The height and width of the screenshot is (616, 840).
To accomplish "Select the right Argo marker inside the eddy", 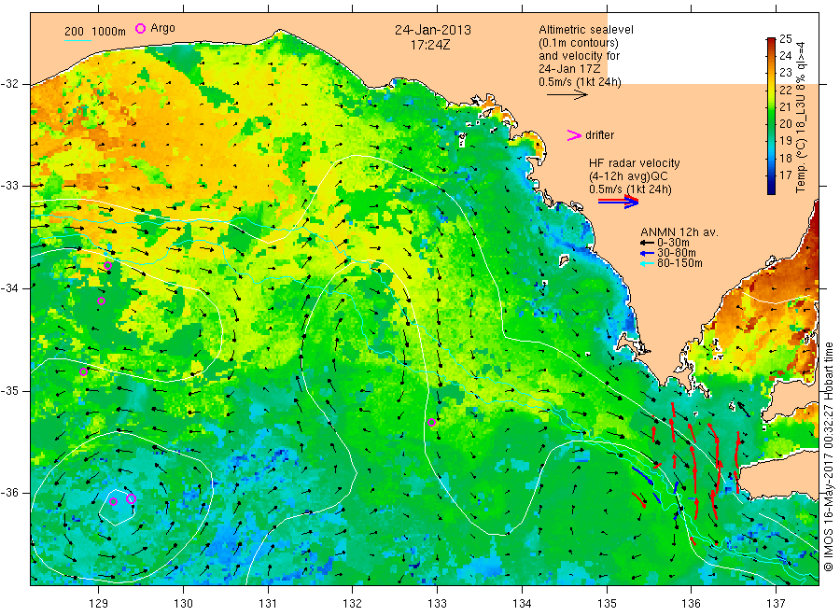I will click(x=131, y=498).
